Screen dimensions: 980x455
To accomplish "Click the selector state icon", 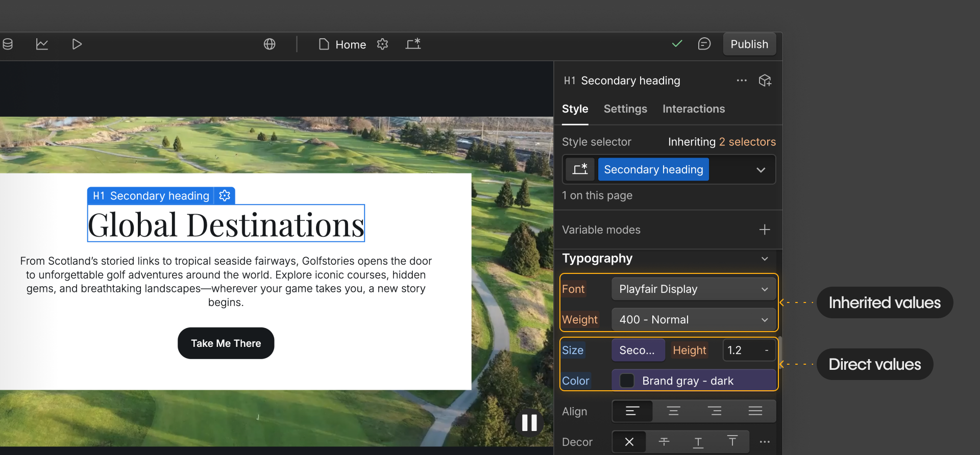I will 580,169.
